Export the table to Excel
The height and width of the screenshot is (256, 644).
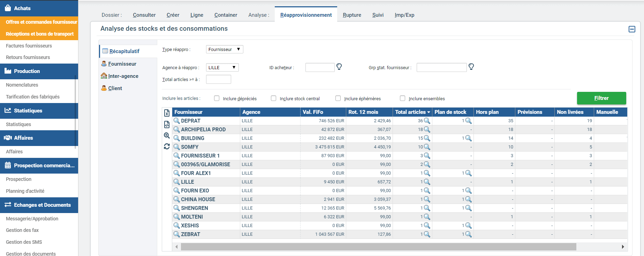pos(167,113)
